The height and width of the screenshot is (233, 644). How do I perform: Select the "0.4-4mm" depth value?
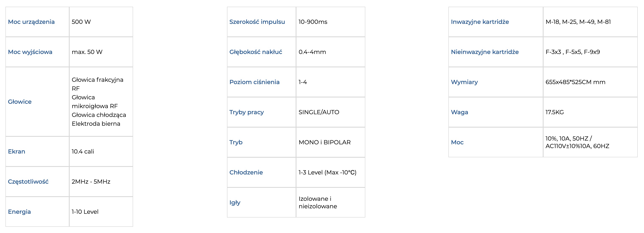(x=312, y=52)
